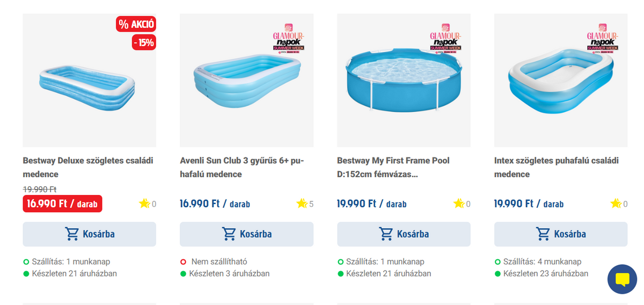Screen dimensions: 644x305
Task: Open Intex szögletes puhafalú családi medence link
Action: coord(557,168)
